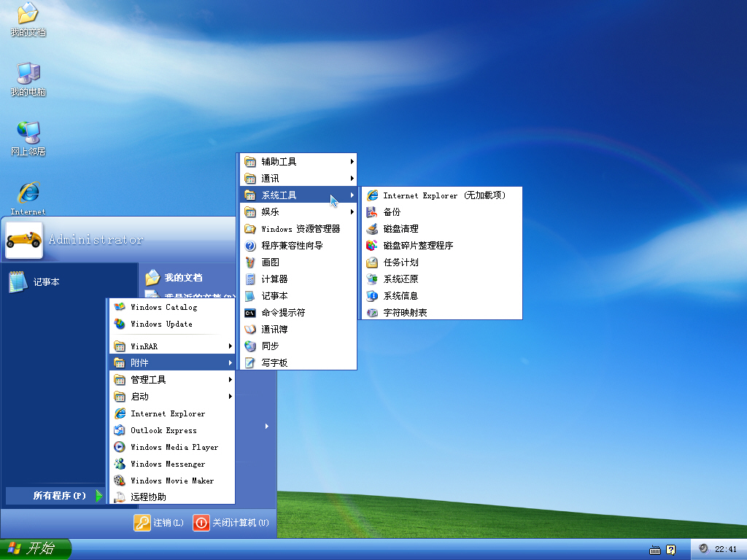
Task: Open 系统信息 system information
Action: point(442,296)
